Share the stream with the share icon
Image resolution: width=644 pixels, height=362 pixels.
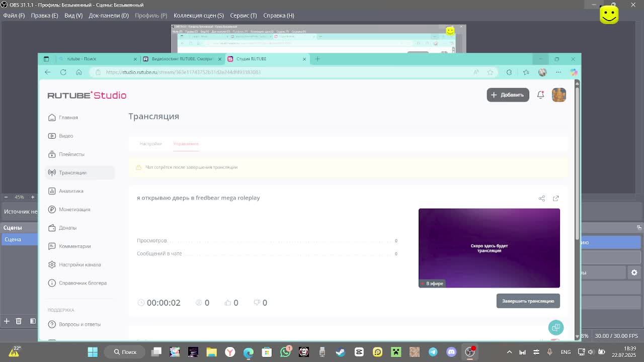[x=542, y=198]
